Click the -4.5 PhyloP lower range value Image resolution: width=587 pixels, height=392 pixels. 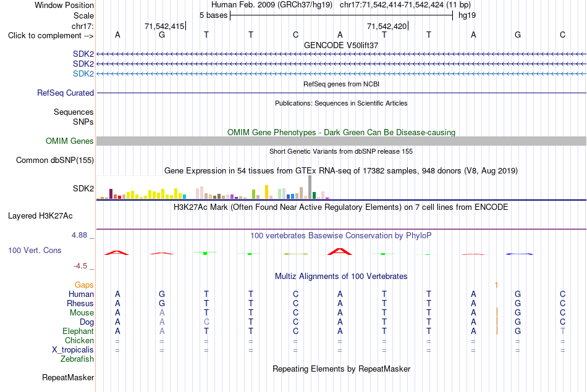tap(80, 266)
